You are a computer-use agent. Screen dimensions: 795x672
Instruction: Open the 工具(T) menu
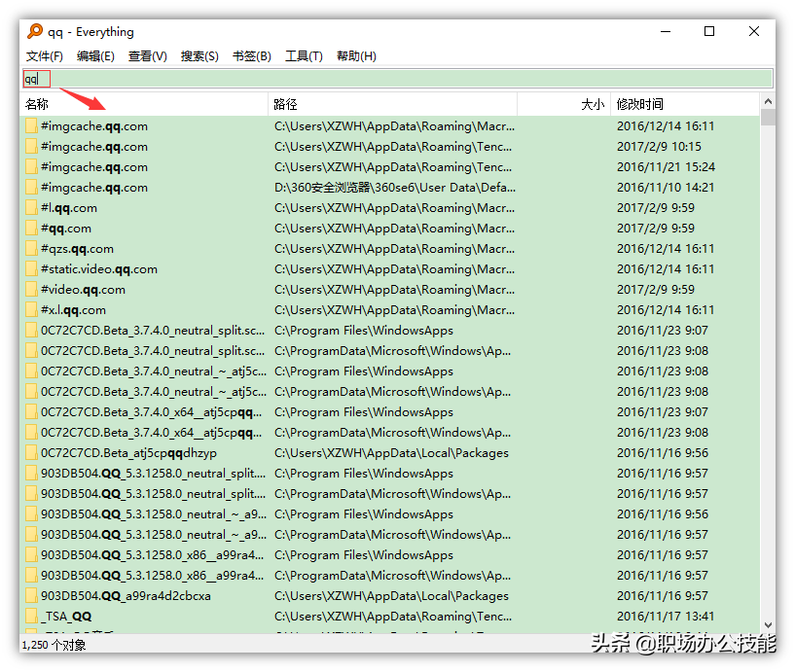[x=304, y=56]
